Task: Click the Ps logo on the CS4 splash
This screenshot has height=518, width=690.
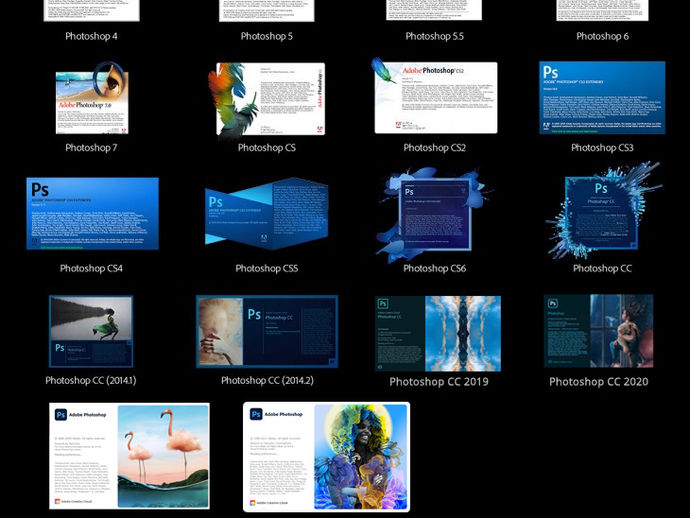Action: 40,190
